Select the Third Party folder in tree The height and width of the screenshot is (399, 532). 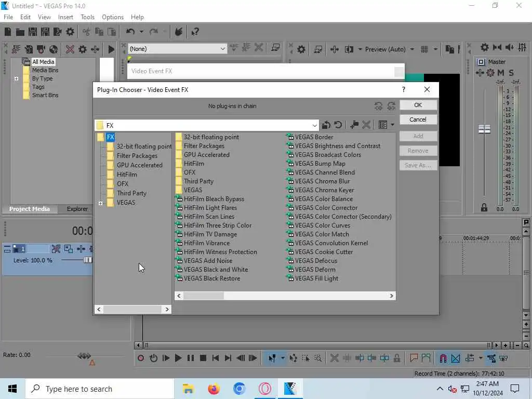coord(131,193)
